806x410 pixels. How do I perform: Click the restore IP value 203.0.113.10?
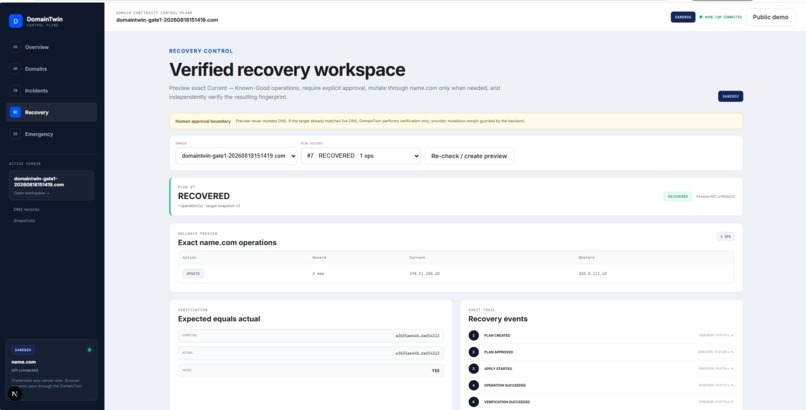[593, 274]
